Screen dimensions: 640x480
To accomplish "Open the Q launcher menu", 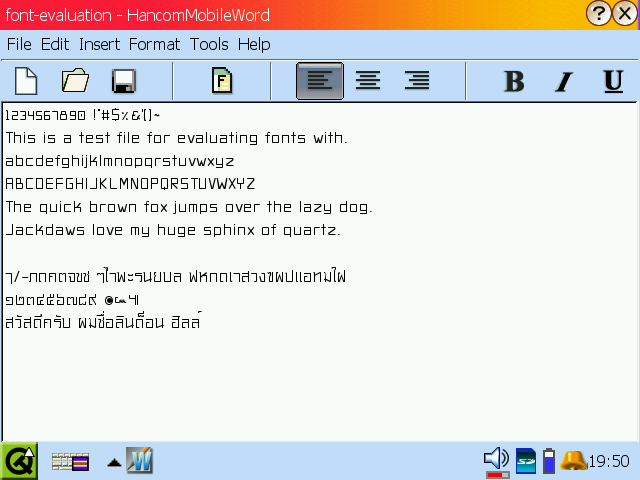I will coord(19,461).
